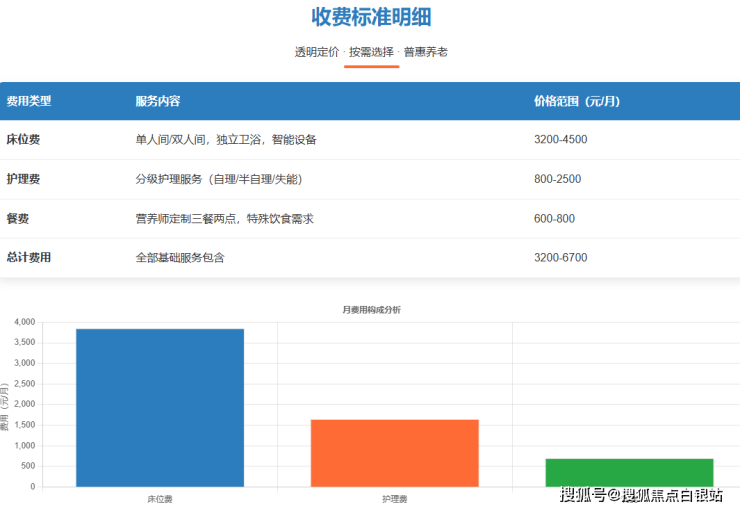Click the green bar in the chart
This screenshot has height=511, width=740.
click(628, 472)
